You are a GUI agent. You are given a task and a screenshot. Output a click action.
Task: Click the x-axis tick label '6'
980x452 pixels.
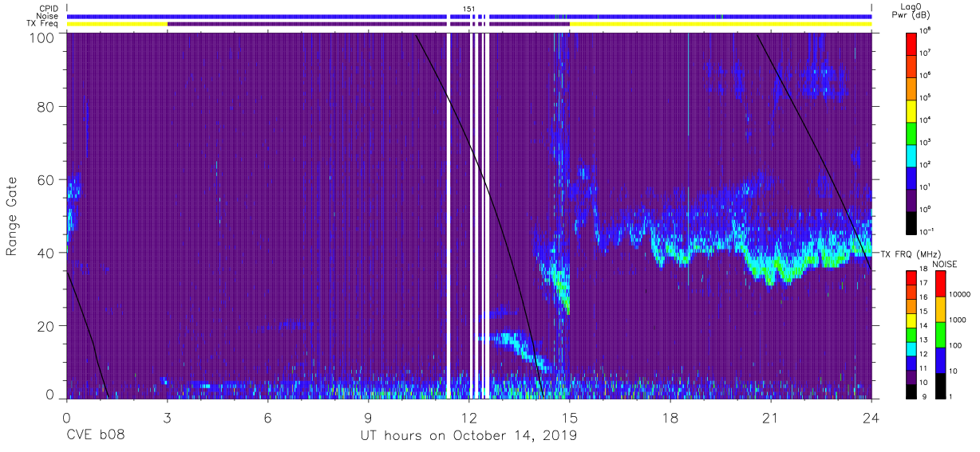click(268, 417)
